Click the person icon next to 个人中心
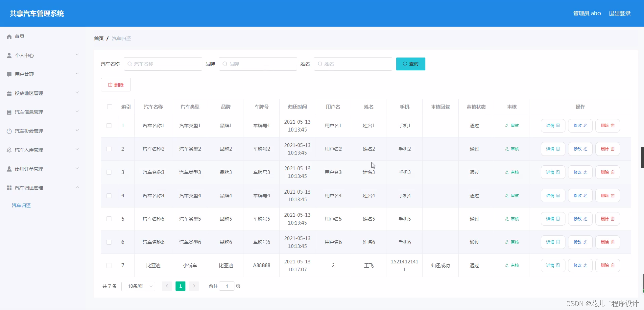644x310 pixels. click(9, 55)
